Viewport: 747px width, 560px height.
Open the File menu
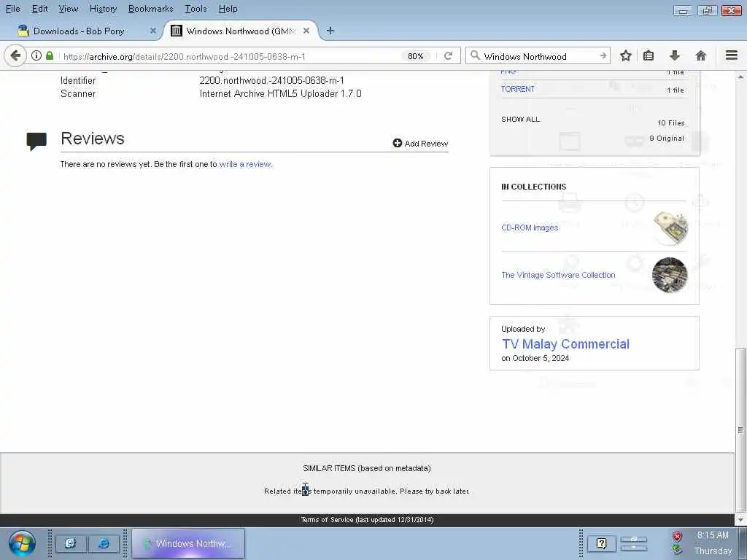[x=13, y=9]
